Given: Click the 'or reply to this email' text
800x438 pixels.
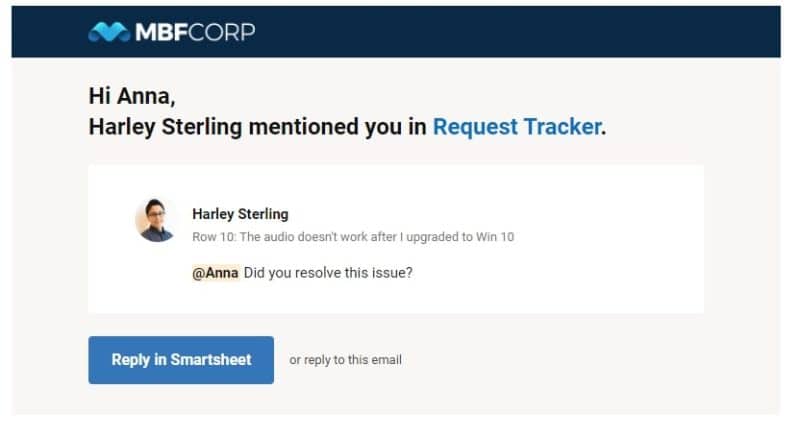Looking at the screenshot, I should tap(345, 360).
